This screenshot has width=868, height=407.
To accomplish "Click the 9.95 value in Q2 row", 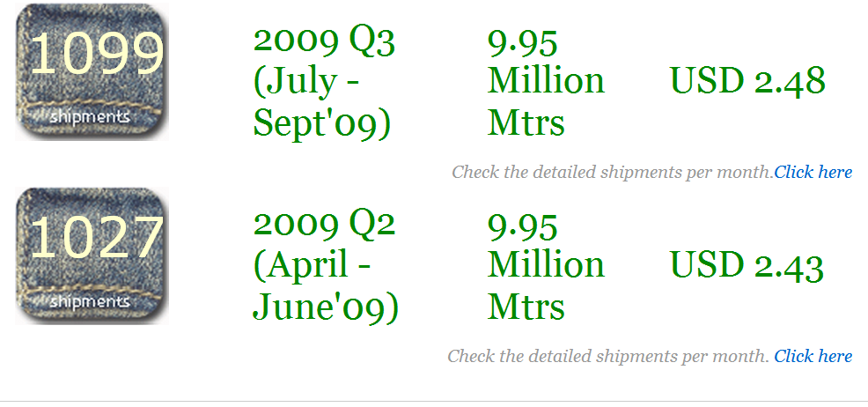I will coord(522,226).
